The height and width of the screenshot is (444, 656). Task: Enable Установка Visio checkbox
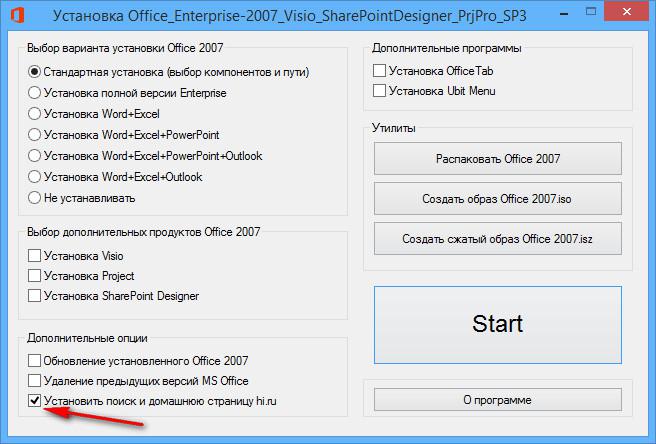click(36, 256)
